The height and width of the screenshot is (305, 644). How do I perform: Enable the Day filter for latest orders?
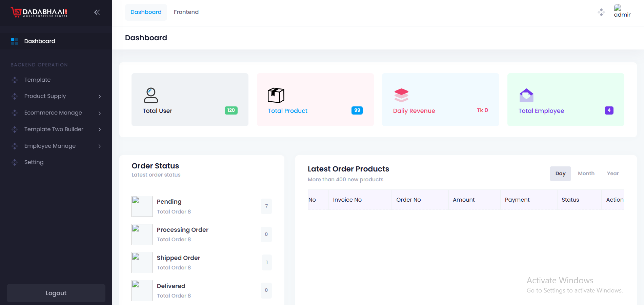pos(560,174)
